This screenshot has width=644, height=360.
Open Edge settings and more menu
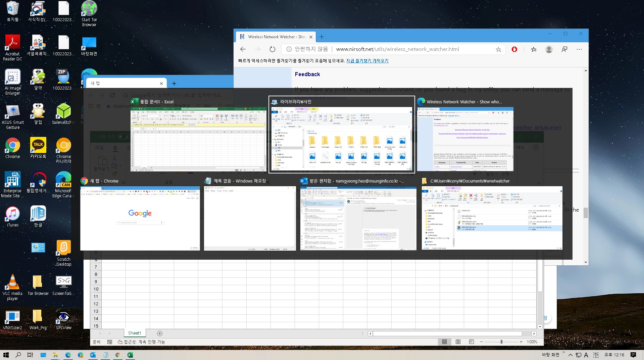pos(579,49)
